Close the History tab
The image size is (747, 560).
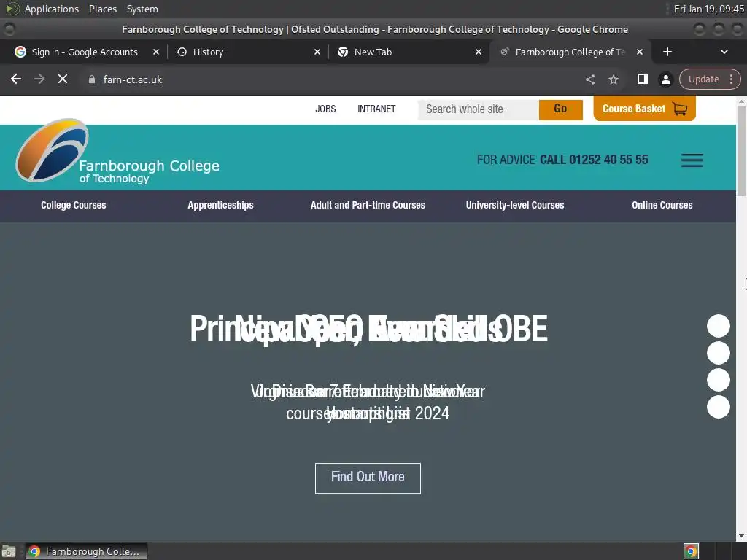click(317, 52)
